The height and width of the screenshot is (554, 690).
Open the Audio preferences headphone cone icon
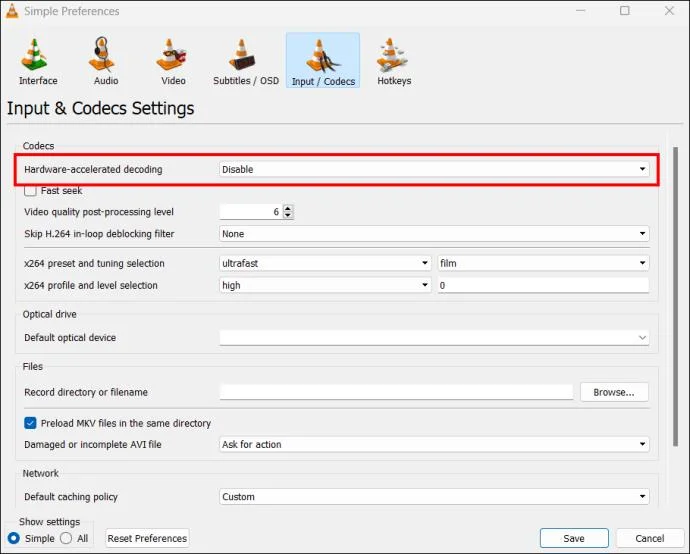coord(102,54)
